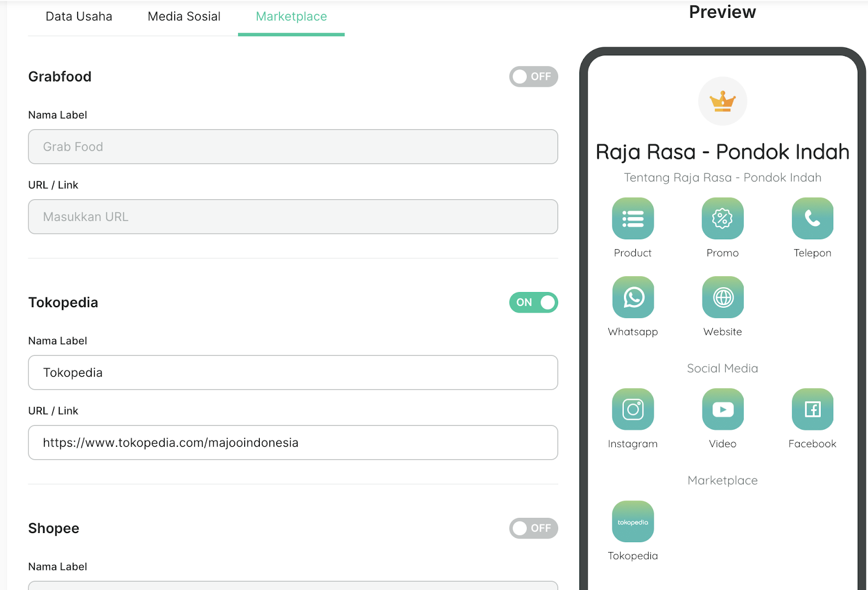The width and height of the screenshot is (868, 590).
Task: Click the Tokopedia marketplace icon
Action: pos(633,521)
